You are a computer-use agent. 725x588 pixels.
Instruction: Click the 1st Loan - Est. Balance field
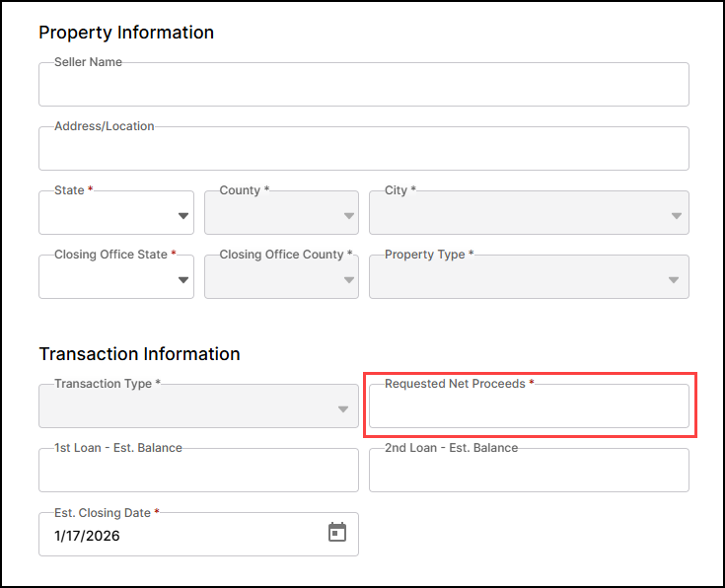[198, 472]
